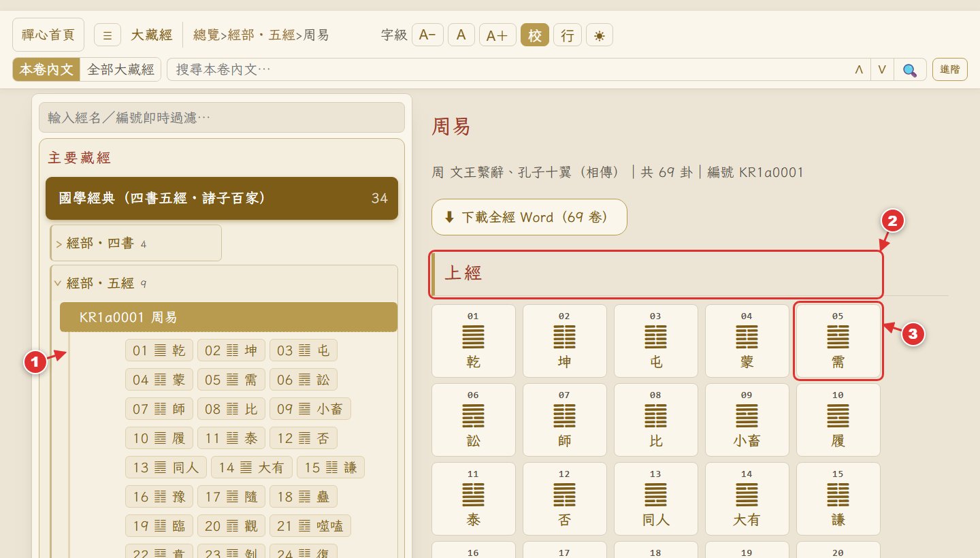The height and width of the screenshot is (558, 980).
Task: Collapse the 經部・五經 tree node
Action: (x=224, y=283)
